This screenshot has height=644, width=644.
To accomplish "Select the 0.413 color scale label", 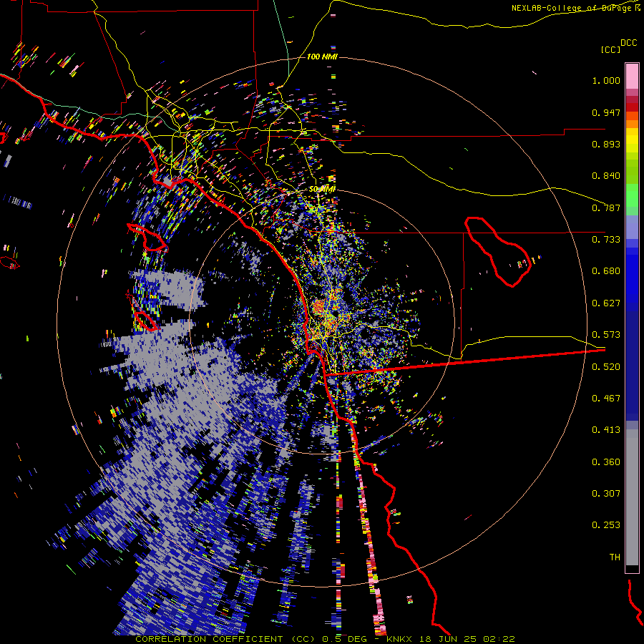I will 606,430.
